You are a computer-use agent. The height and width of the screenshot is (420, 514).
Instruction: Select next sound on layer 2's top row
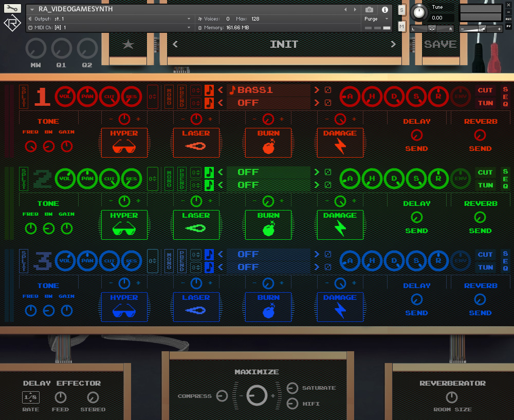tap(317, 172)
